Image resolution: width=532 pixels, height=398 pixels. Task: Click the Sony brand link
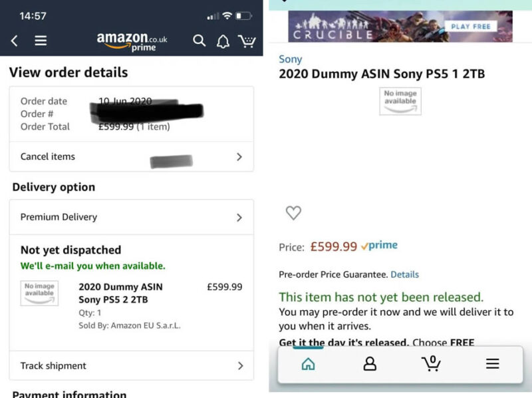290,59
